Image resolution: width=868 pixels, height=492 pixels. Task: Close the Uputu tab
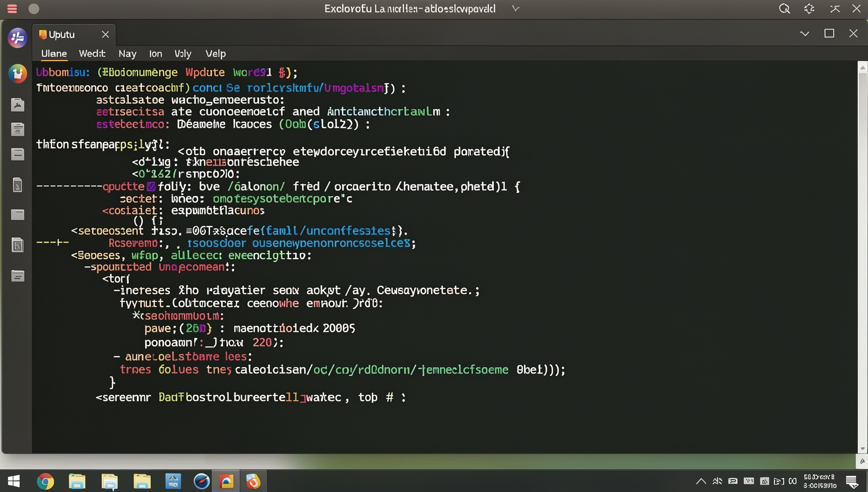(x=105, y=34)
